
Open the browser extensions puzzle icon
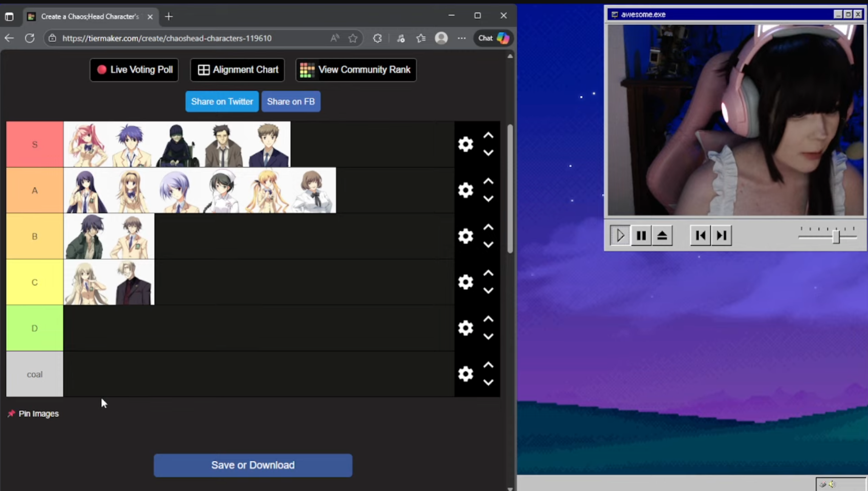click(377, 38)
